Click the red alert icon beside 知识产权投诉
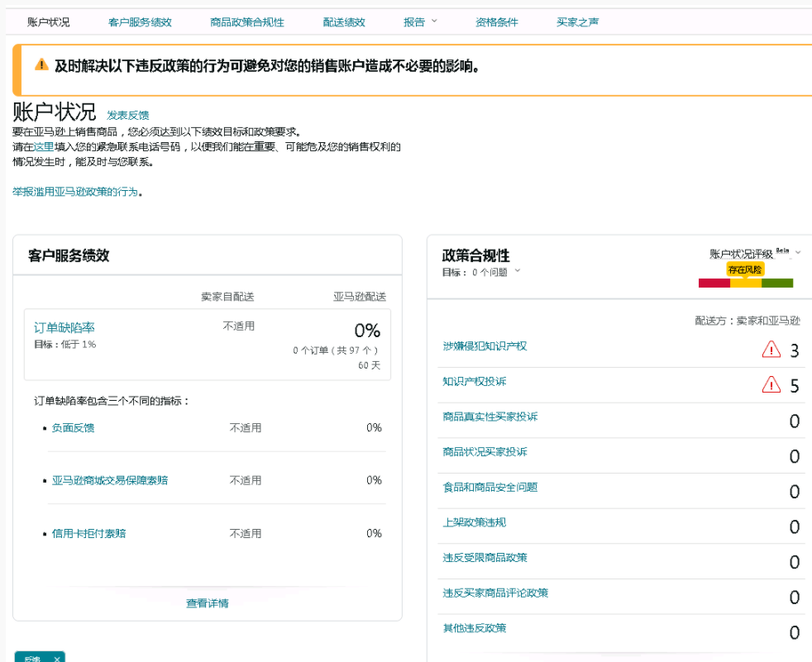Image resolution: width=812 pixels, height=662 pixels. click(771, 384)
